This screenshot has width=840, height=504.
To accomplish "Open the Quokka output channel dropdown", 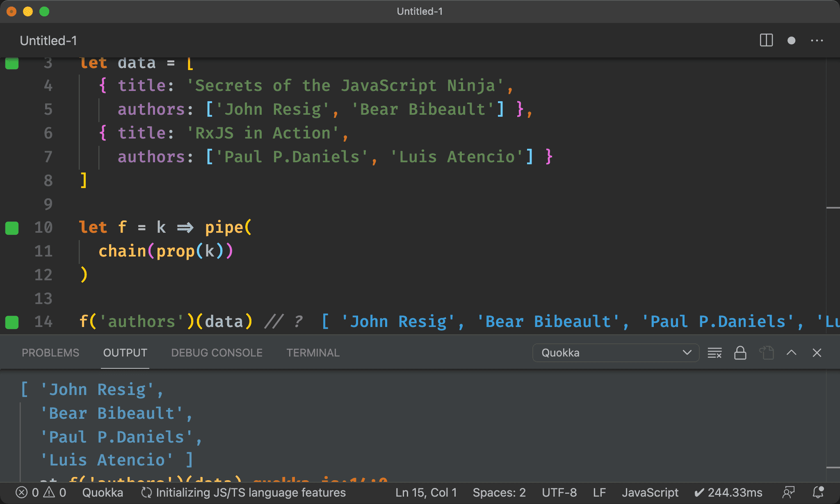I will click(x=616, y=353).
